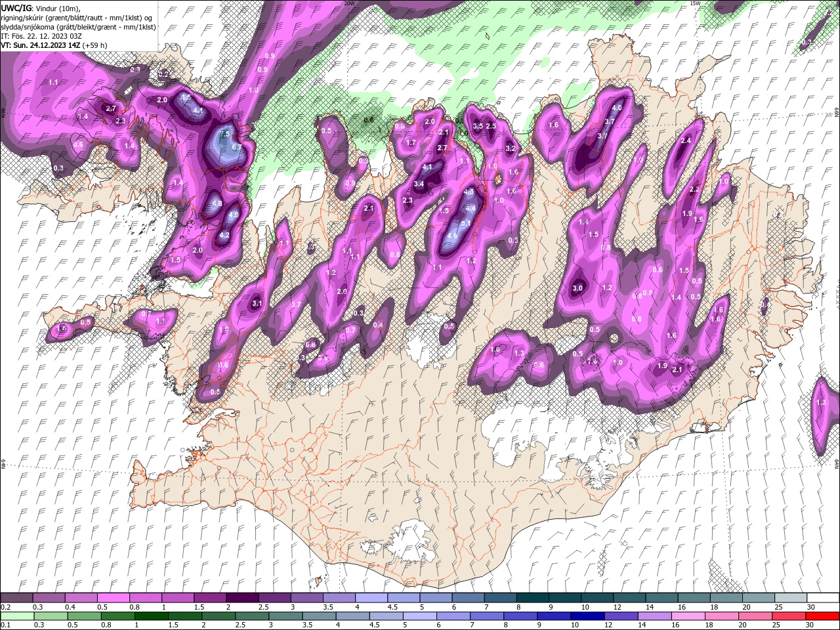840x630 pixels.
Task: Click the dark purple snow legend swatch between 2 and 2.5
Action: [x=241, y=598]
